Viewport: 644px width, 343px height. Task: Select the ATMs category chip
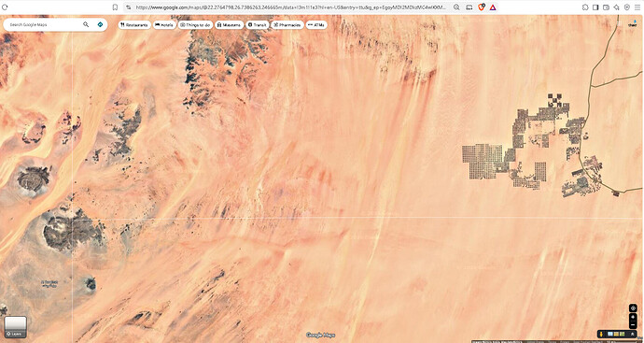[x=316, y=25]
